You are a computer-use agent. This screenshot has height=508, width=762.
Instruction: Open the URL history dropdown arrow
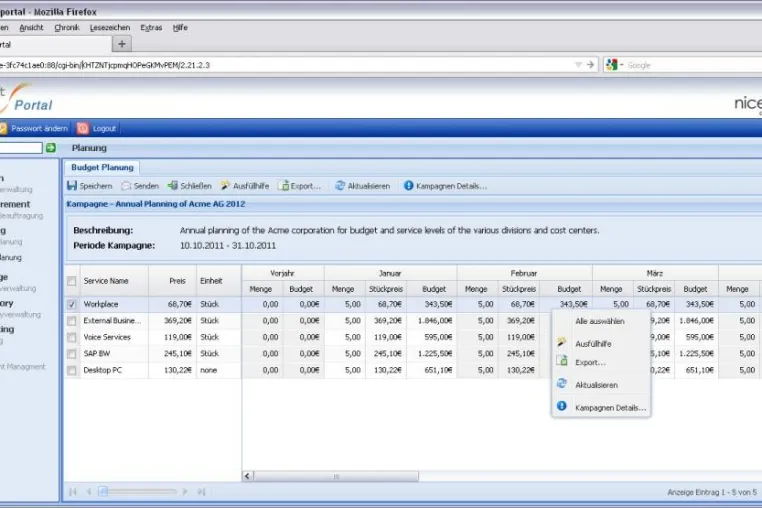click(x=578, y=65)
